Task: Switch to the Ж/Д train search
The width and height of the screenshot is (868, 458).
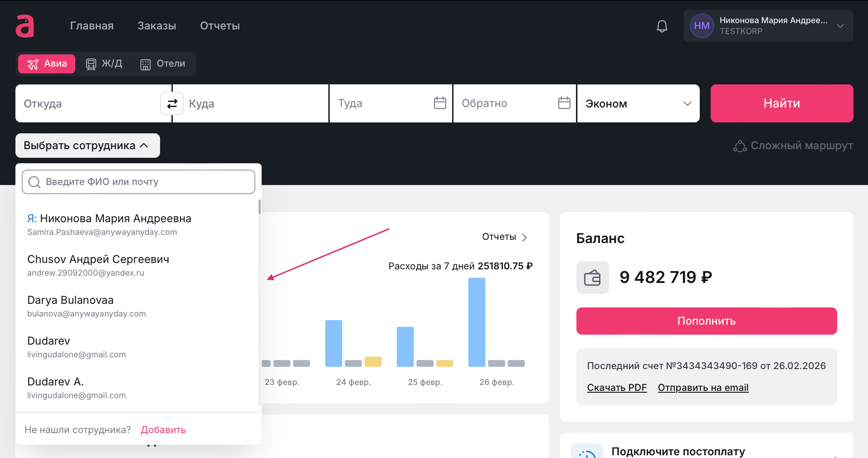Action: pyautogui.click(x=104, y=64)
